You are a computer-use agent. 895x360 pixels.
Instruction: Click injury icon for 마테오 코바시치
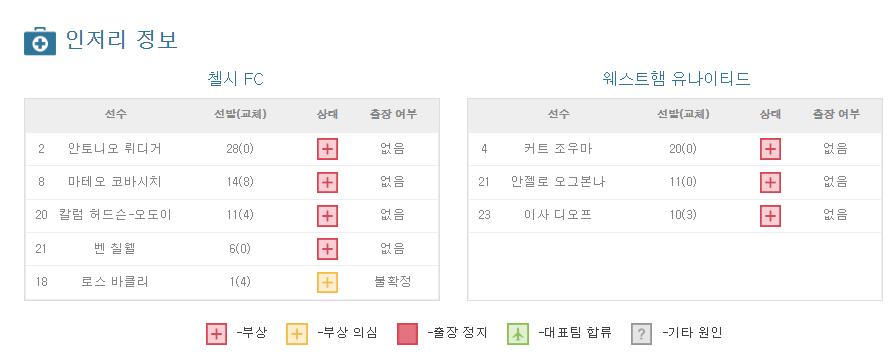(327, 183)
